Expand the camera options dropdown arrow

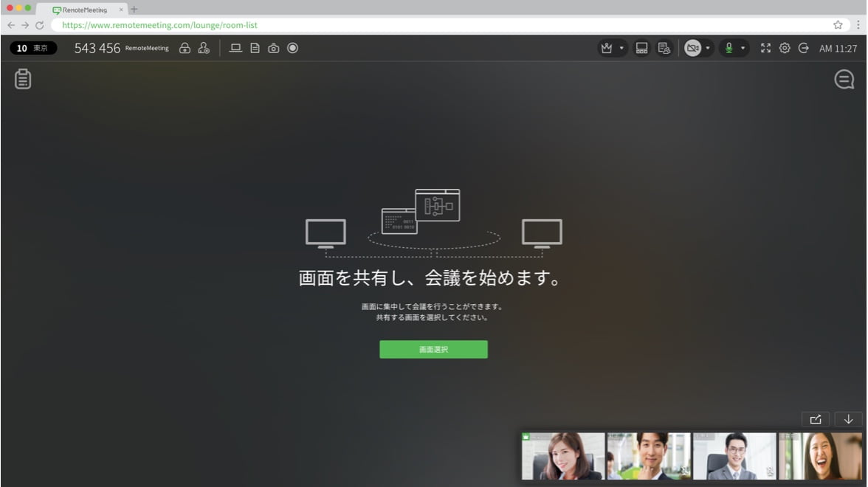(x=708, y=48)
